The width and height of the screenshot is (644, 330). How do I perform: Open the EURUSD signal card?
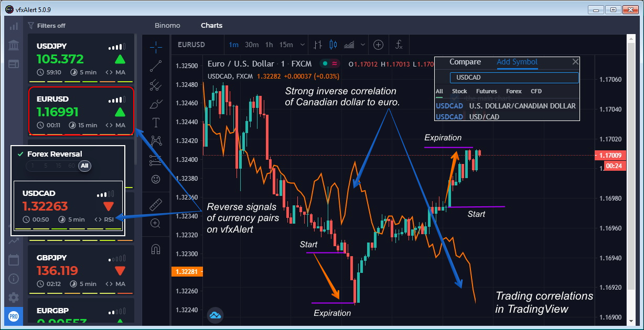click(x=81, y=111)
